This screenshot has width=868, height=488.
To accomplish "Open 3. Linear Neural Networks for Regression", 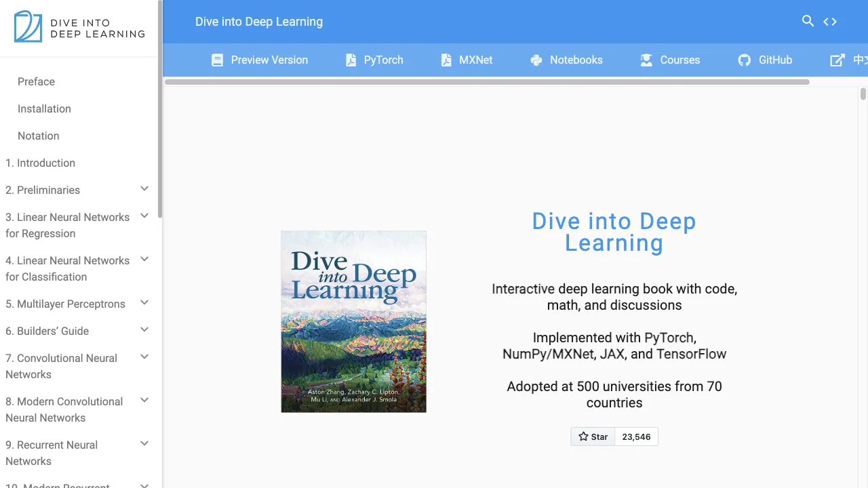I will pyautogui.click(x=67, y=226).
